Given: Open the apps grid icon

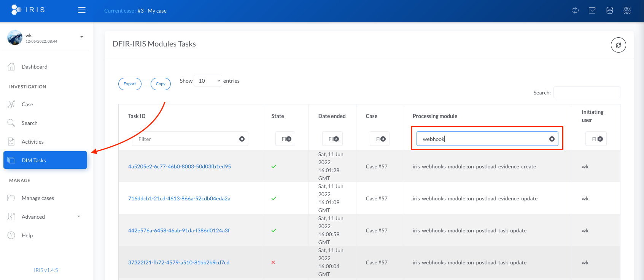Looking at the screenshot, I should click(x=627, y=11).
